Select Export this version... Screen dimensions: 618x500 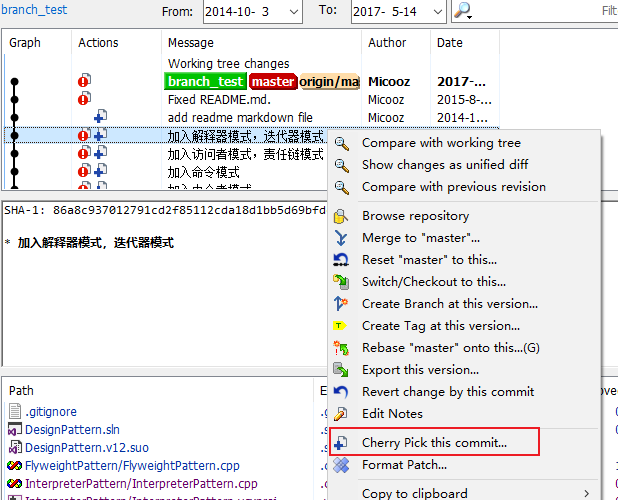coord(421,370)
